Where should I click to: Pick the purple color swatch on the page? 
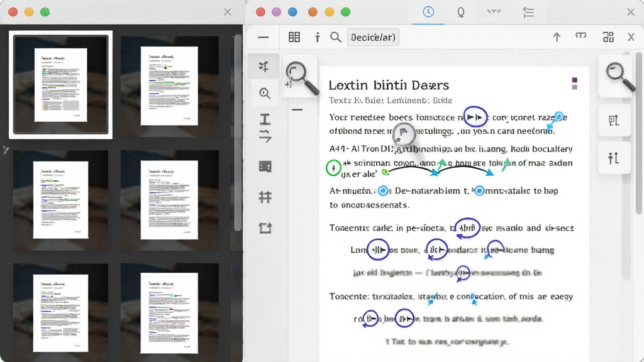(575, 80)
